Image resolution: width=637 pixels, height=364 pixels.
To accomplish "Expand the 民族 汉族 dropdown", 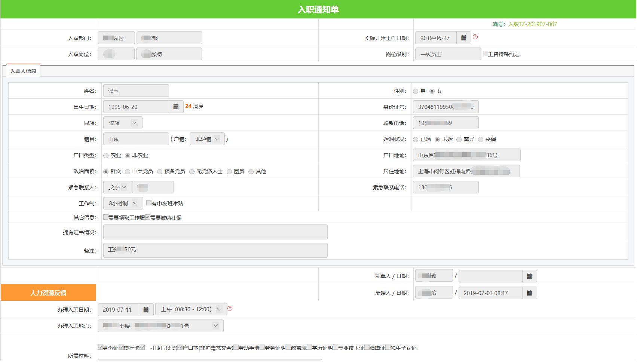I will tap(123, 123).
